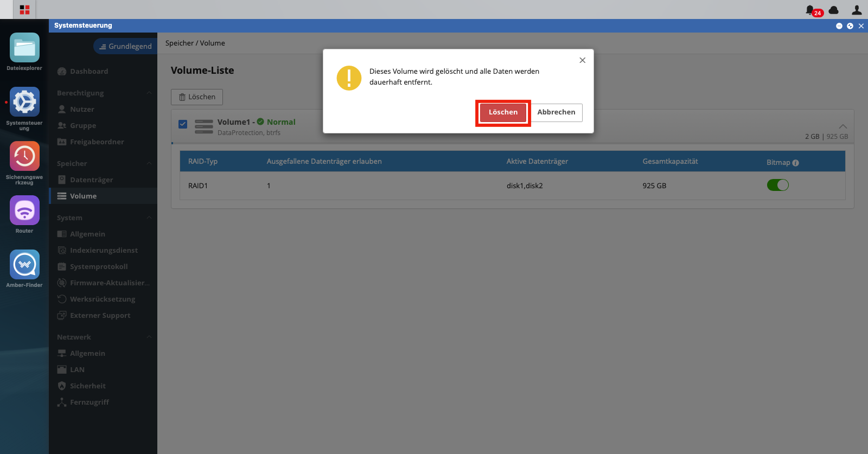Click Abbrechen to cancel the dialog
Screen dimensions: 868x454
pyautogui.click(x=557, y=112)
